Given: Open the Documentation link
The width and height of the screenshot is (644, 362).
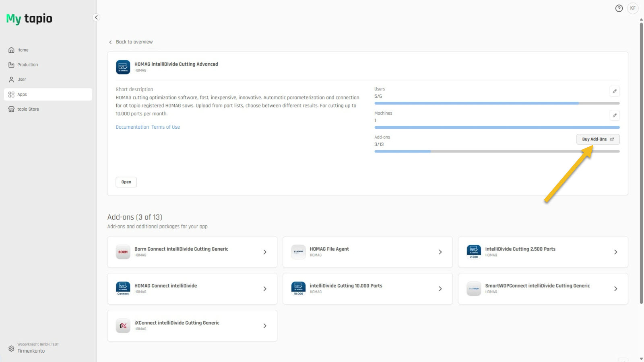Looking at the screenshot, I should pos(132,127).
